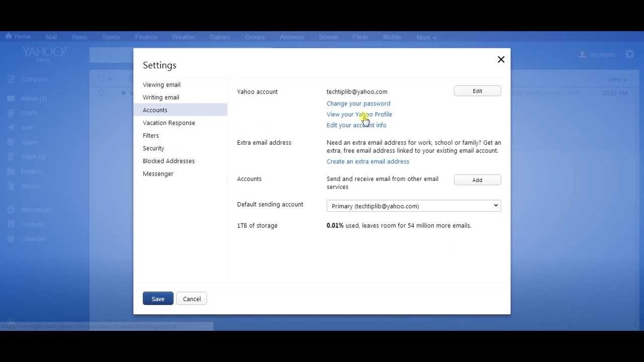Go to Yahoo Home in top bar
Image resolution: width=644 pixels, height=362 pixels.
pos(18,37)
